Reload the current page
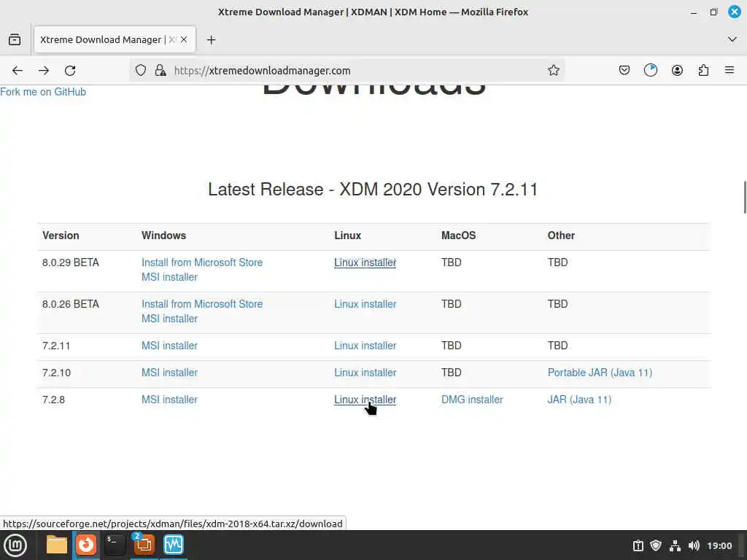747x560 pixels. [70, 71]
